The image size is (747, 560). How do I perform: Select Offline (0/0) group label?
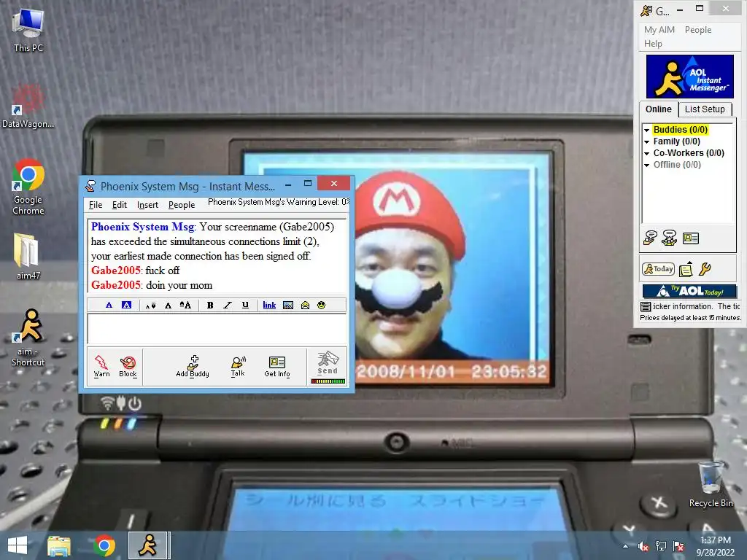[x=677, y=165]
